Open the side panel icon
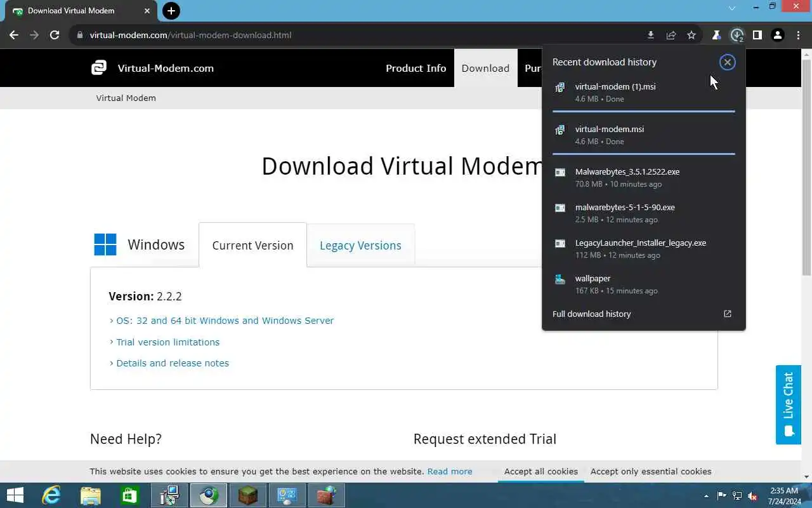812x508 pixels. 757,35
